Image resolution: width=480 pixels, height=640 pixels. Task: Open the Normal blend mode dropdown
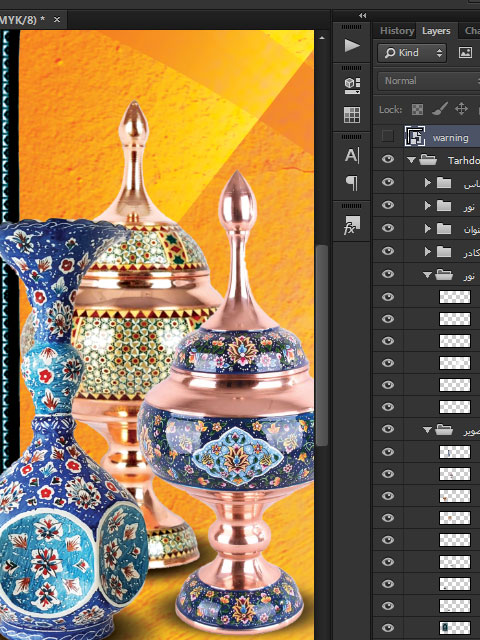pos(429,81)
